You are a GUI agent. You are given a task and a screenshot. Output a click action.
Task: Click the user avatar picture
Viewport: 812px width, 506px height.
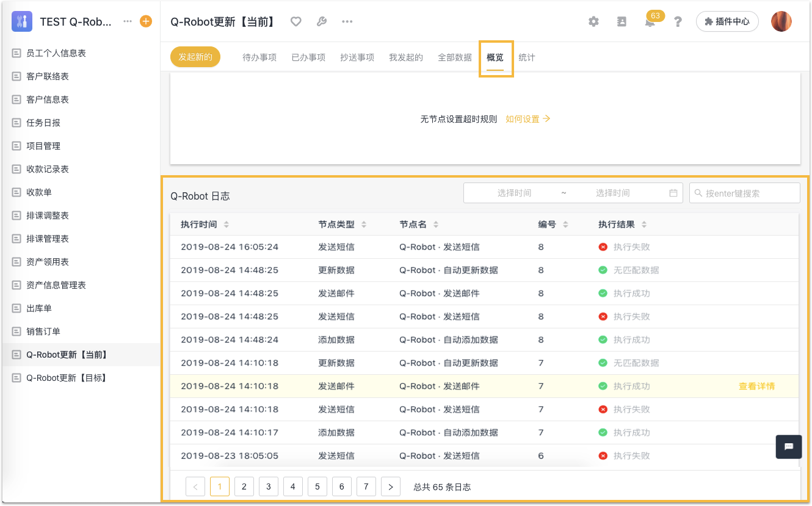pos(781,21)
